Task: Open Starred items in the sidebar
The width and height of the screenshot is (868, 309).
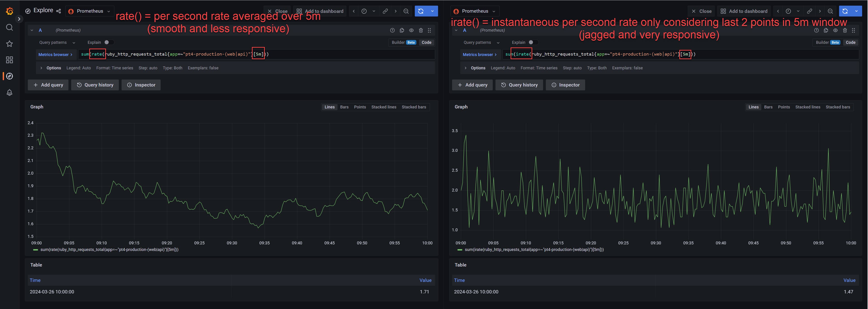Action: click(9, 43)
